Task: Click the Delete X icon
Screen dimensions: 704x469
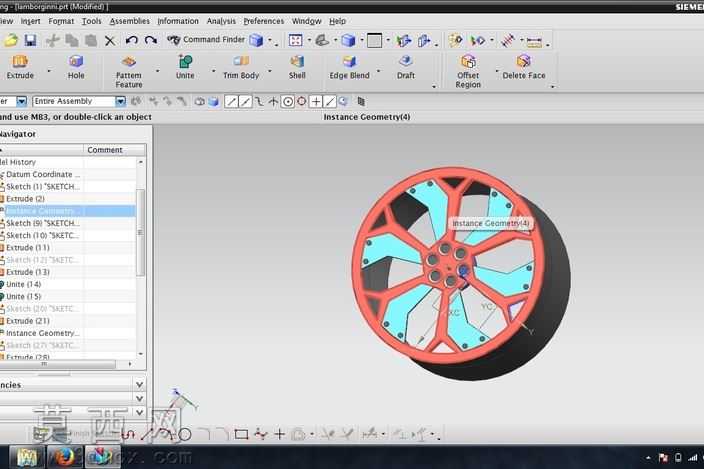Action: [x=110, y=41]
